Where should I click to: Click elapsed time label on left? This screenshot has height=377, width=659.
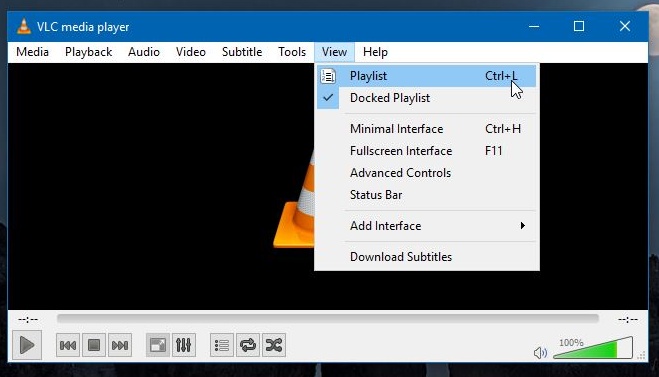[x=28, y=320]
